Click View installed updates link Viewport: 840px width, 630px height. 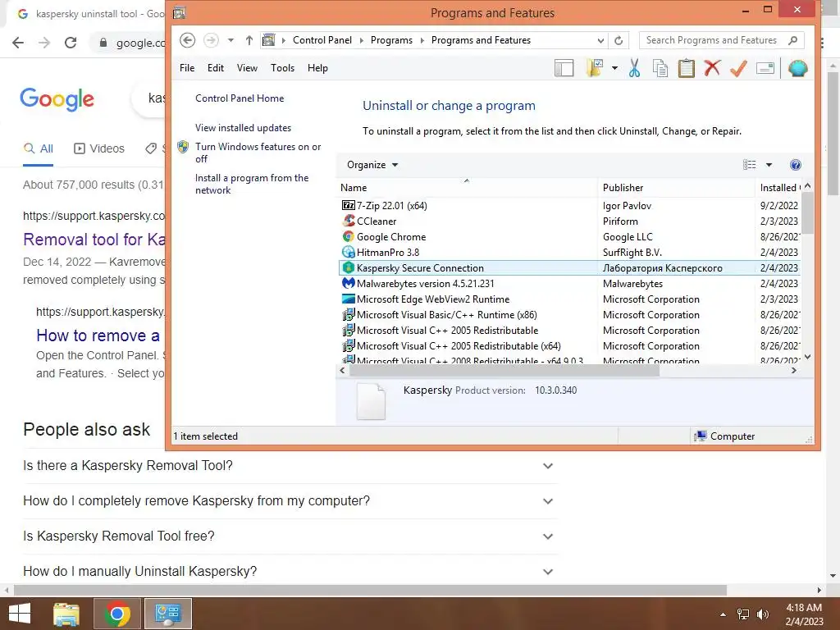click(243, 127)
